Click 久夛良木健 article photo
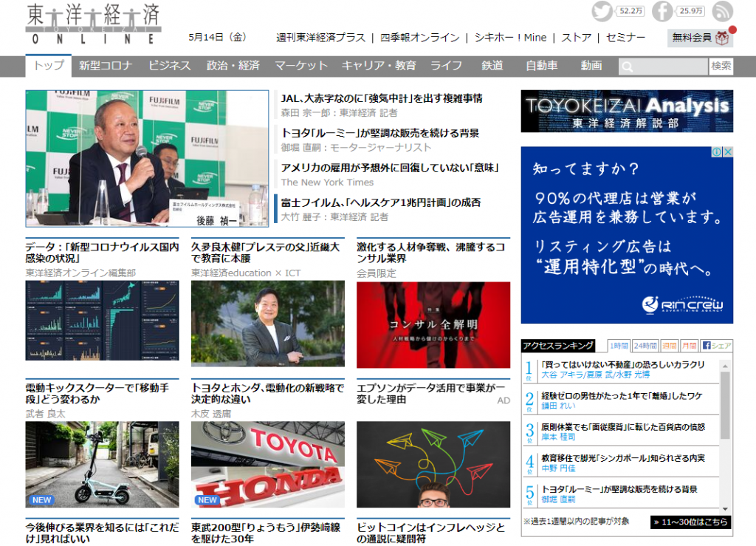Viewport: 756px width, 546px height. (x=267, y=324)
